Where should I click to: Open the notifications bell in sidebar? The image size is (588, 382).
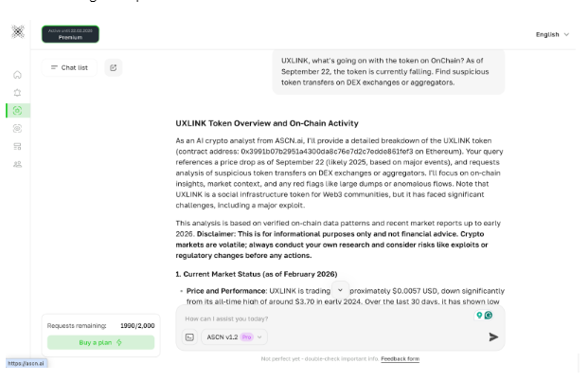tap(17, 93)
